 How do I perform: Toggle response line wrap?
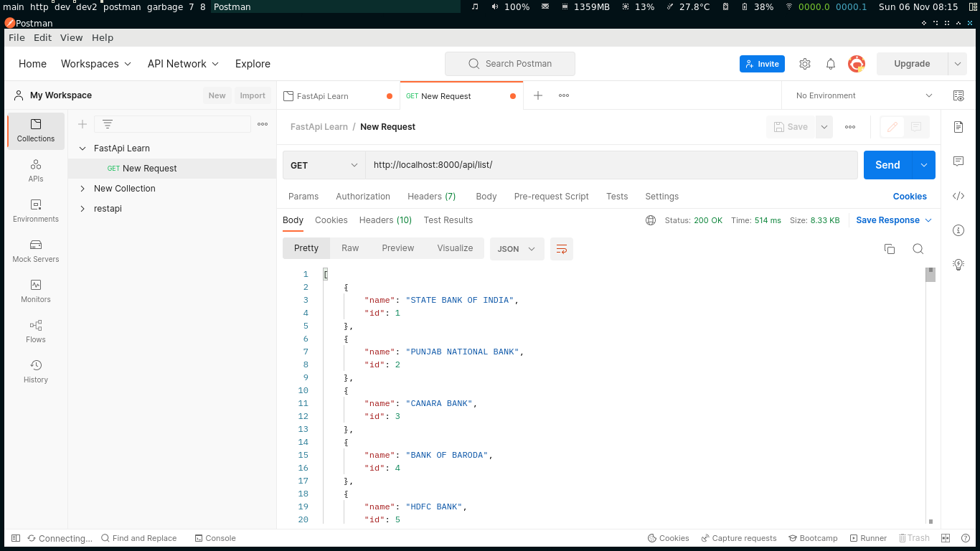(x=562, y=249)
